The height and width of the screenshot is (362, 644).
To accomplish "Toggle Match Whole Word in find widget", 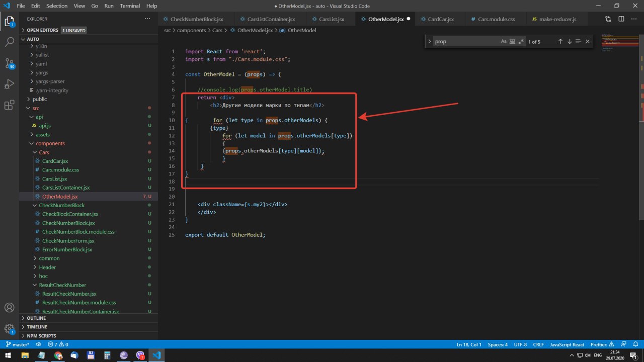I will point(512,42).
